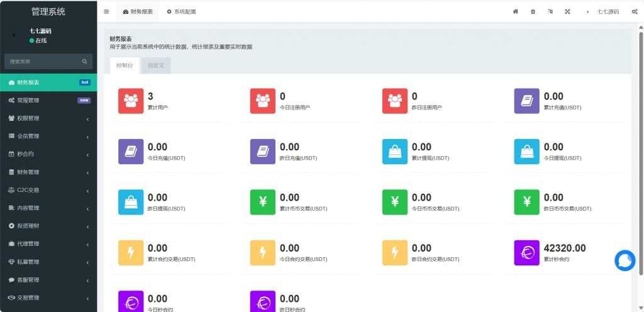The image size is (644, 312).
Task: Click the 昨日秒合约 purple globe icon
Action: click(263, 301)
